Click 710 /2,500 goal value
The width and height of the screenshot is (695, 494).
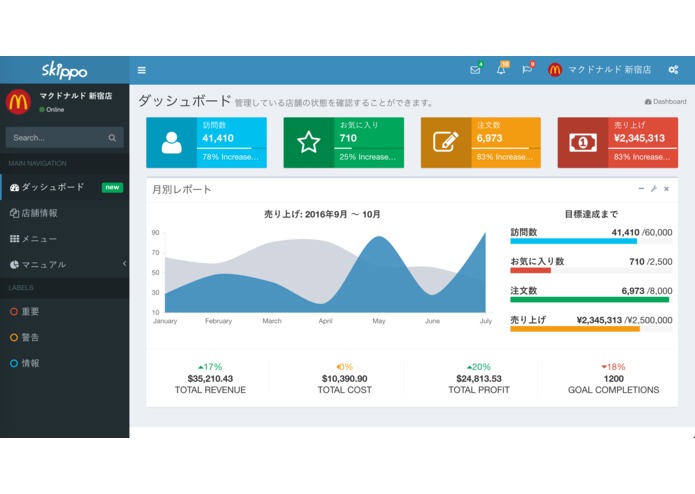(x=651, y=262)
